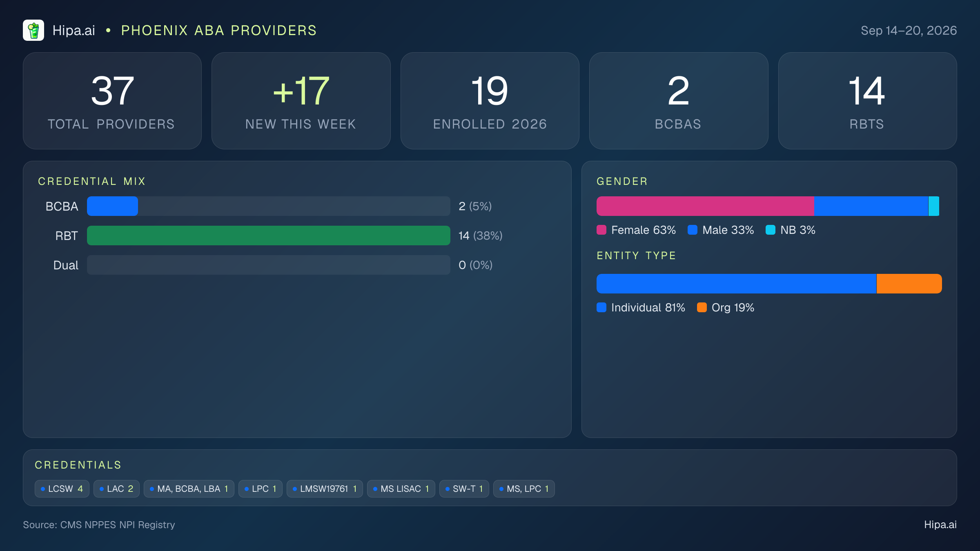
Task: Click the Male 33% legend label
Action: [x=728, y=230]
